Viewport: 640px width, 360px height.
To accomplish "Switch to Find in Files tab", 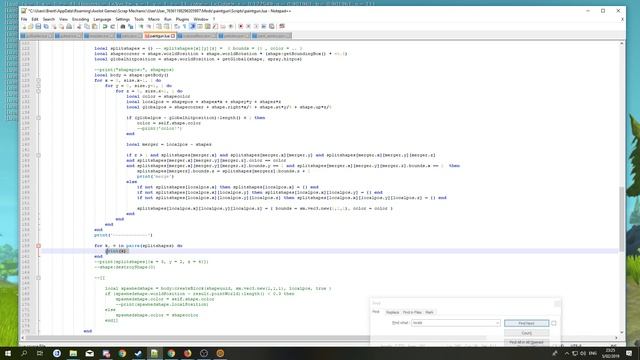I will (x=412, y=312).
